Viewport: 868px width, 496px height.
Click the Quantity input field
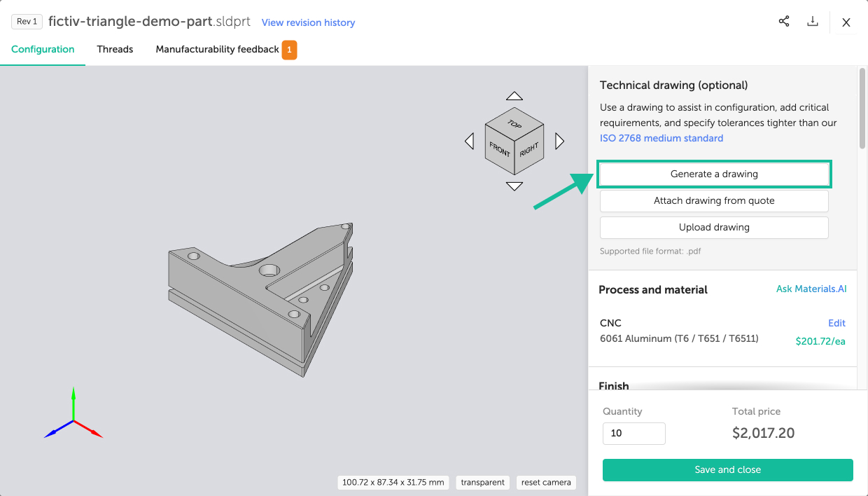pos(633,433)
